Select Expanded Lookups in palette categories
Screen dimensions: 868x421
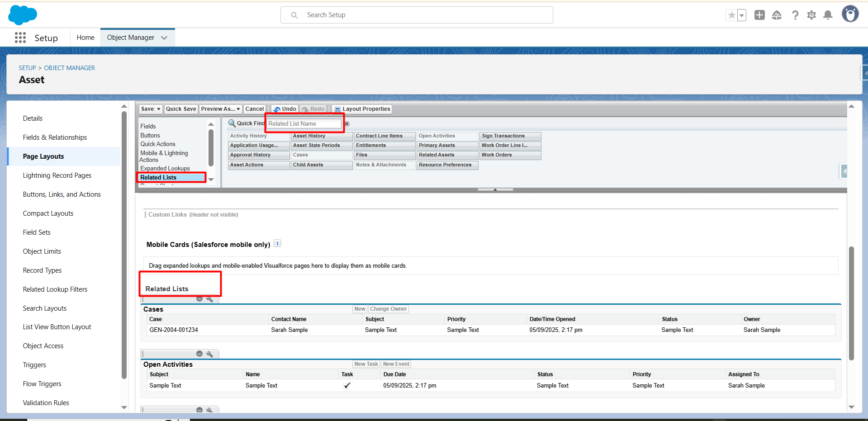point(165,168)
